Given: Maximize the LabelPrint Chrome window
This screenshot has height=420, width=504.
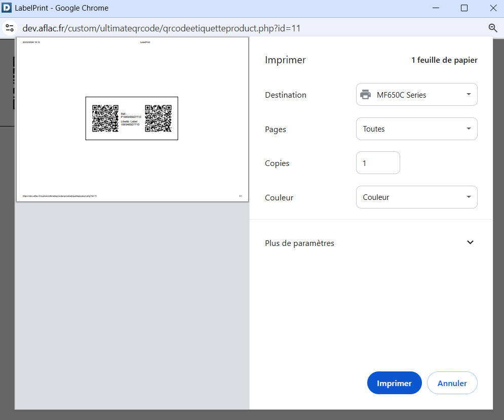Looking at the screenshot, I should coord(464,8).
